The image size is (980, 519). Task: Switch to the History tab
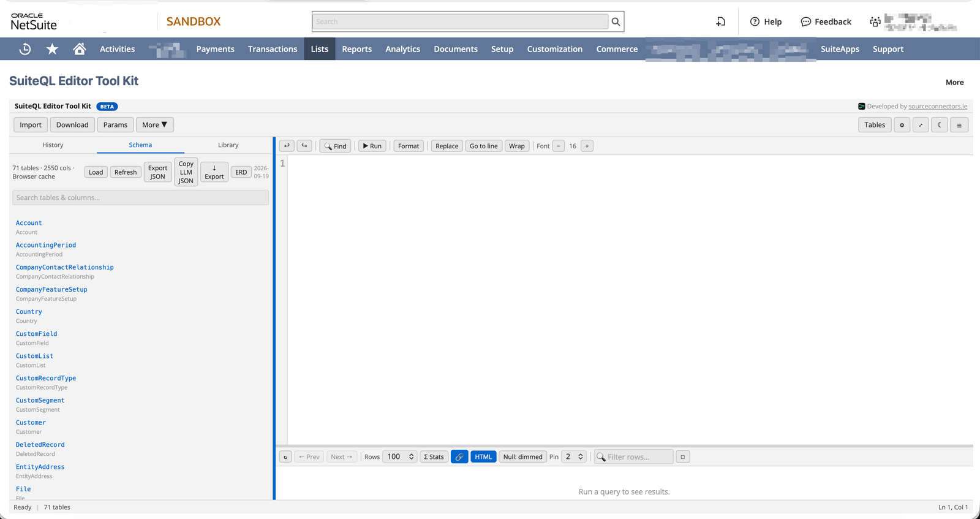53,145
